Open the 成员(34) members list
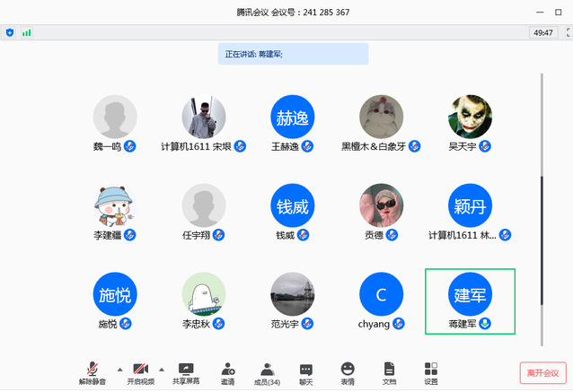This screenshot has height=392, width=573. [267, 373]
